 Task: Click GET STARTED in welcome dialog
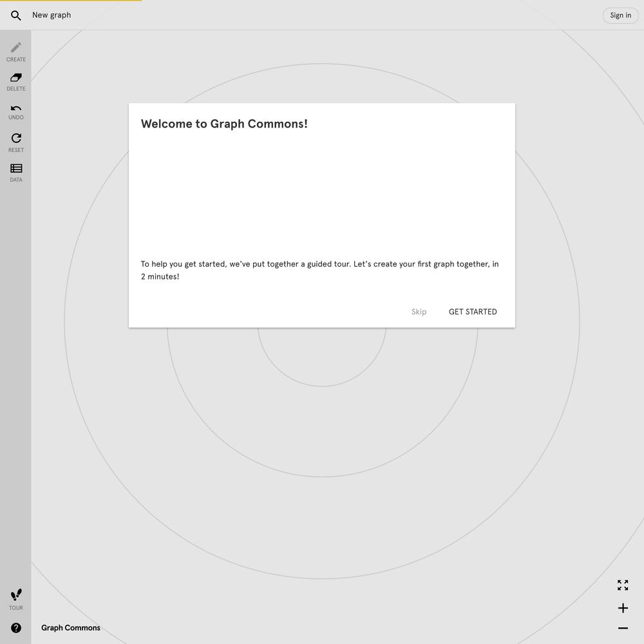pos(473,312)
